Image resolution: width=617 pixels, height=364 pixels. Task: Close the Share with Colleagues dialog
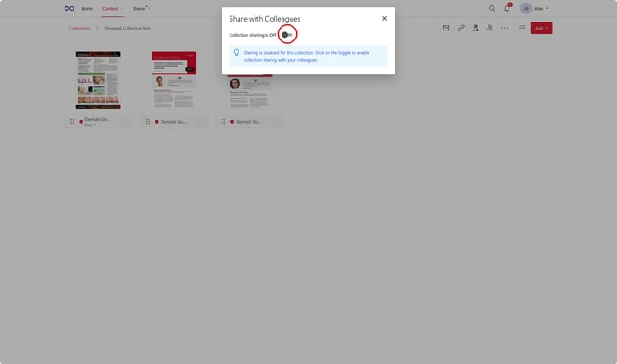click(384, 18)
